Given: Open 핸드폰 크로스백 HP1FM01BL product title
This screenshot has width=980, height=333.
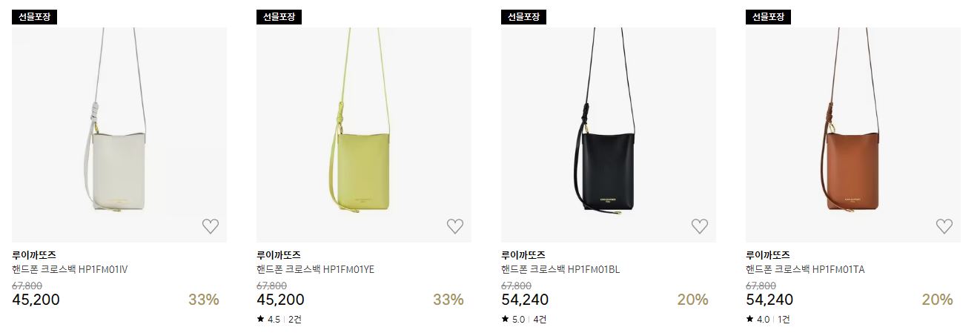Looking at the screenshot, I should pyautogui.click(x=560, y=269).
